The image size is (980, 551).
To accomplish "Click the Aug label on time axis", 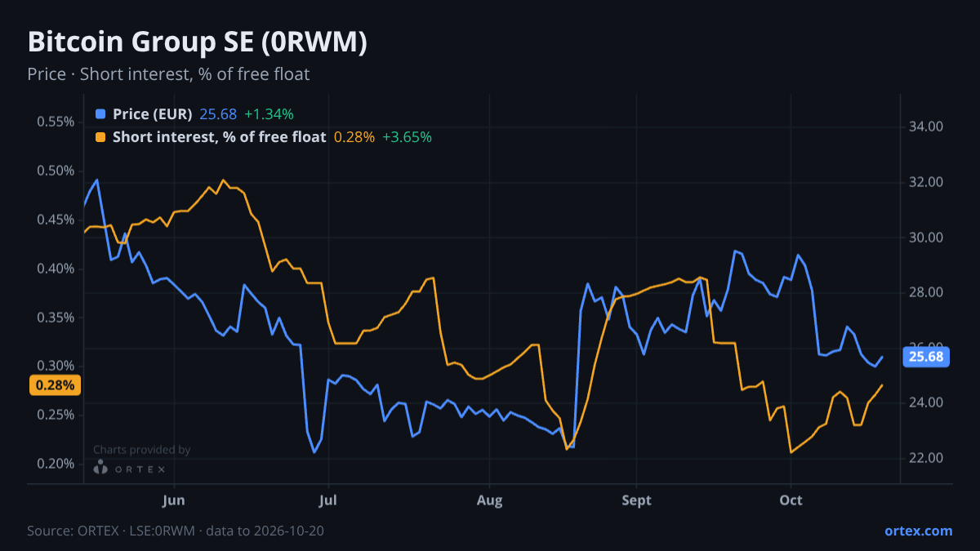I will point(489,500).
